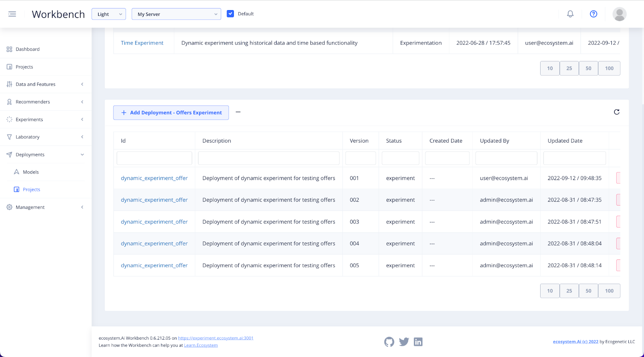Collapse the Deployments chevron
The height and width of the screenshot is (357, 644).
(82, 155)
